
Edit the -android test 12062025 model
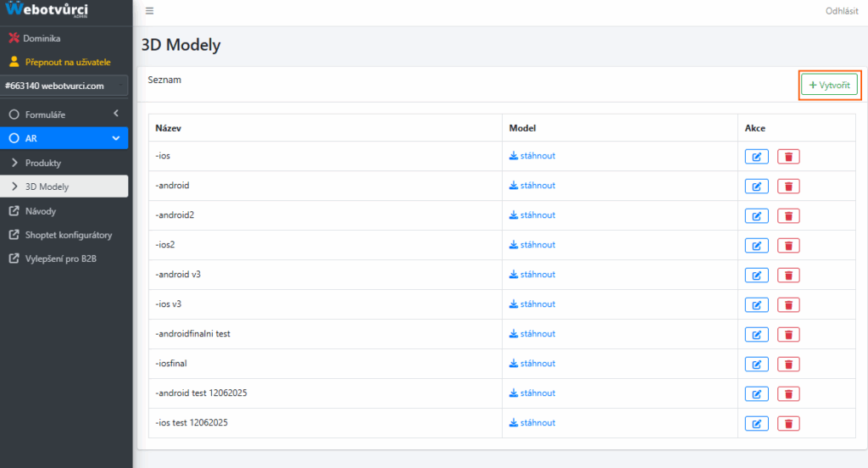click(x=756, y=393)
